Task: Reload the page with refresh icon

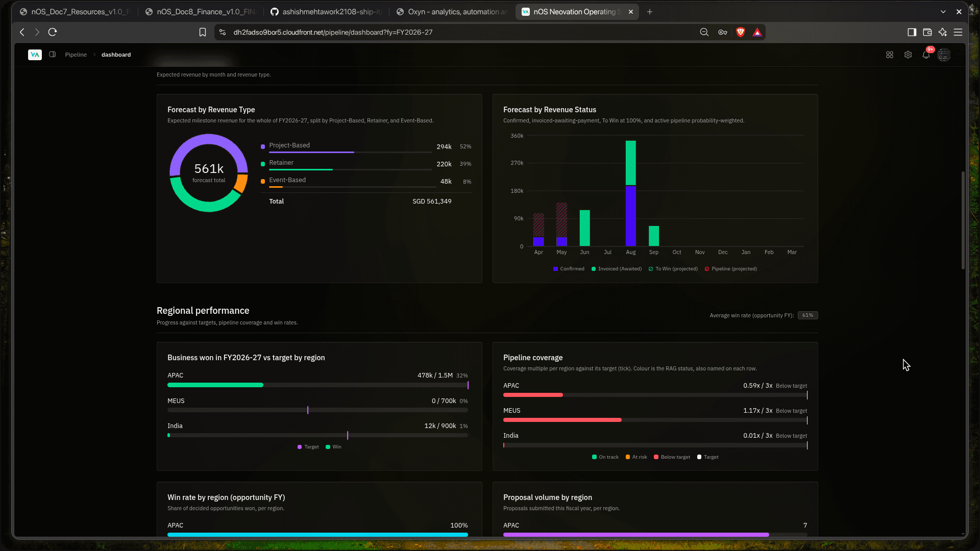Action: coord(52,32)
